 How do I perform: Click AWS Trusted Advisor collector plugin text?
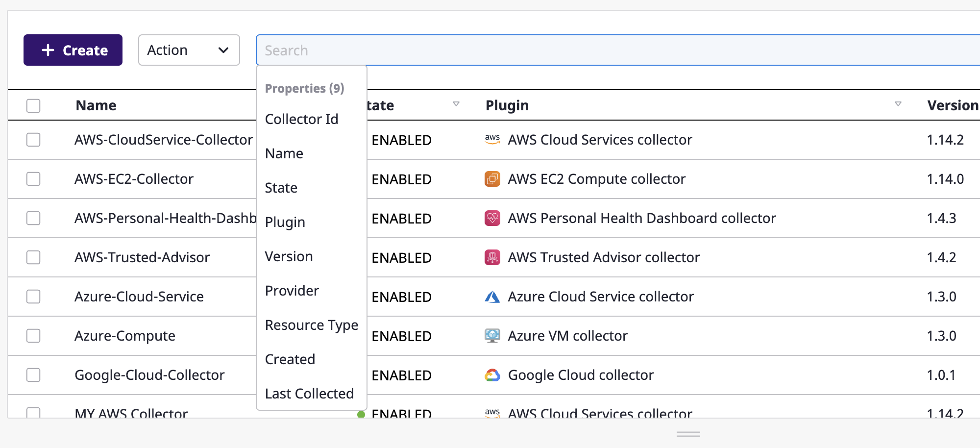click(604, 257)
